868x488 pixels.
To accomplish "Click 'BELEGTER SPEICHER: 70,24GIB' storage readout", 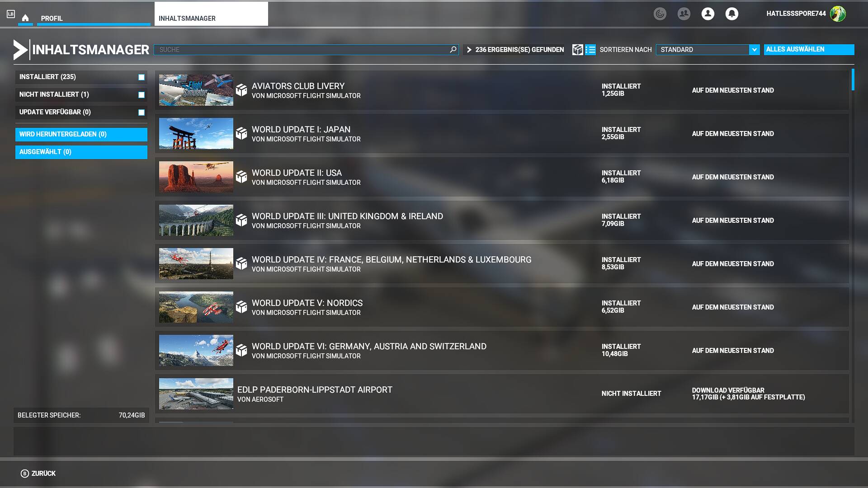I will point(81,415).
